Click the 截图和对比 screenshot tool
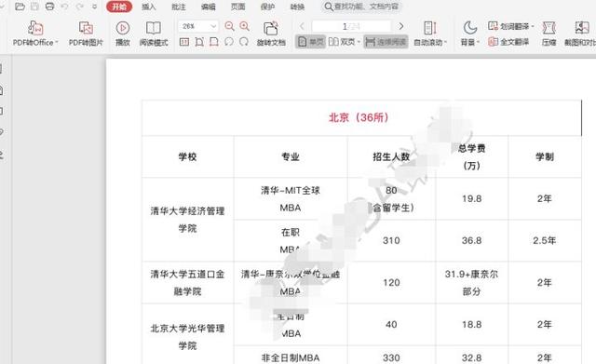 [580, 34]
